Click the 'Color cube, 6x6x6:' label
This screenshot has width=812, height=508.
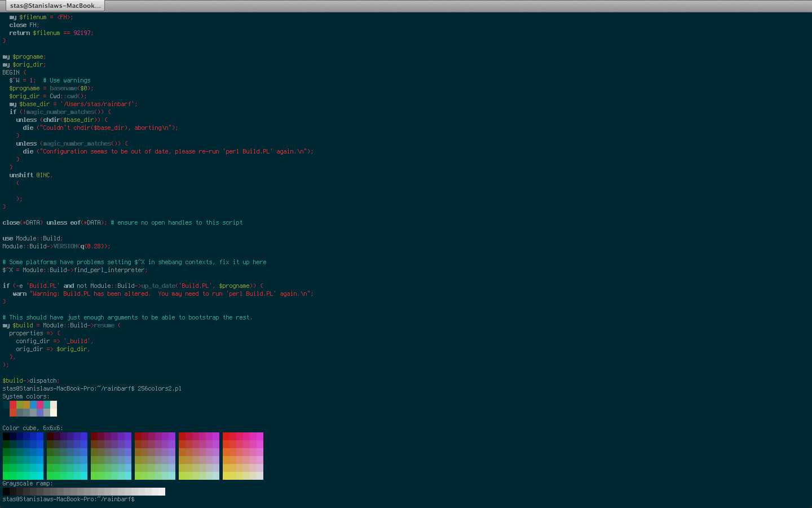point(33,428)
